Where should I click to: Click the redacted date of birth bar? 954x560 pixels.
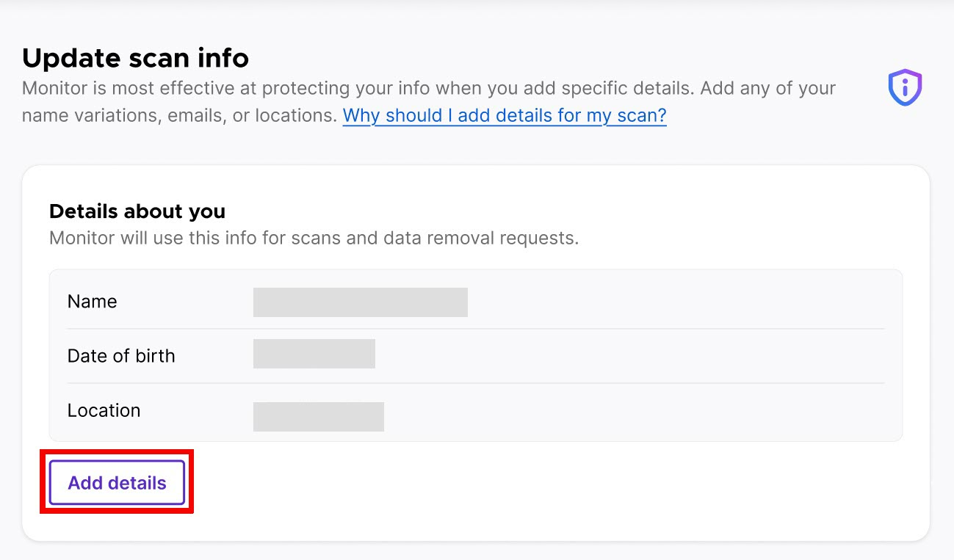pos(314,353)
